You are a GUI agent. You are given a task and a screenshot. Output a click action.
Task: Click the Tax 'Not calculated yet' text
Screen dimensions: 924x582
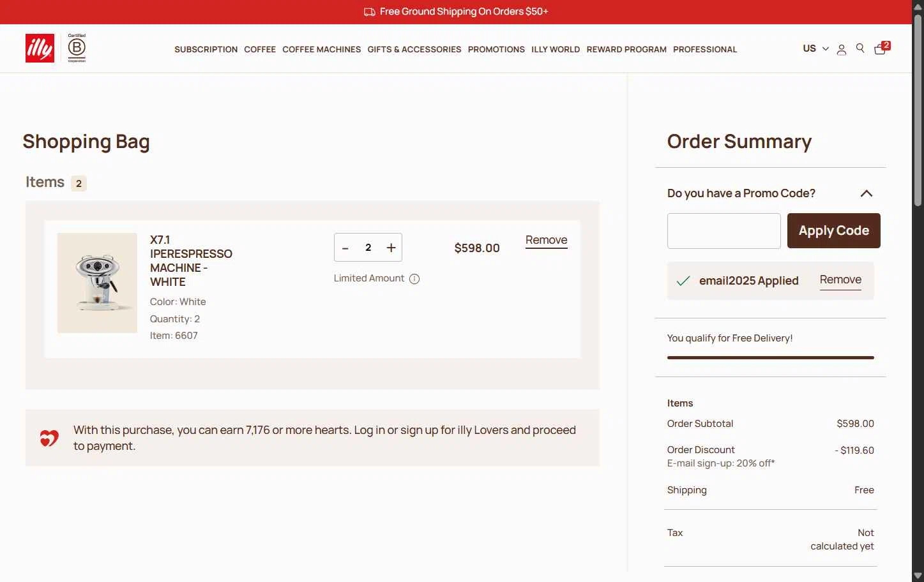pyautogui.click(x=842, y=539)
